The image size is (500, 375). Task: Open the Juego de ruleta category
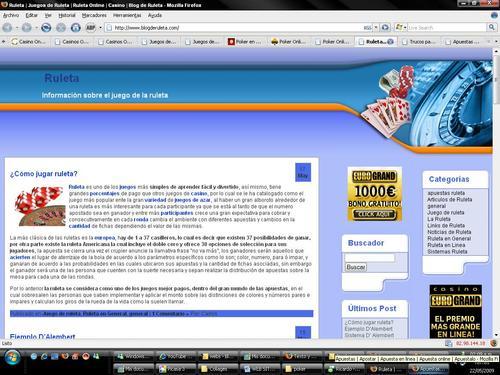[445, 212]
